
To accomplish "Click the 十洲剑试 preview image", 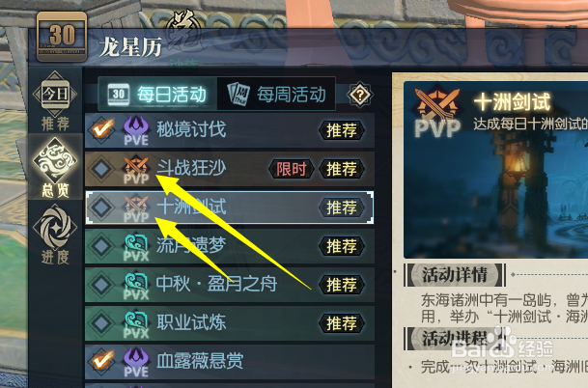I will (495, 170).
